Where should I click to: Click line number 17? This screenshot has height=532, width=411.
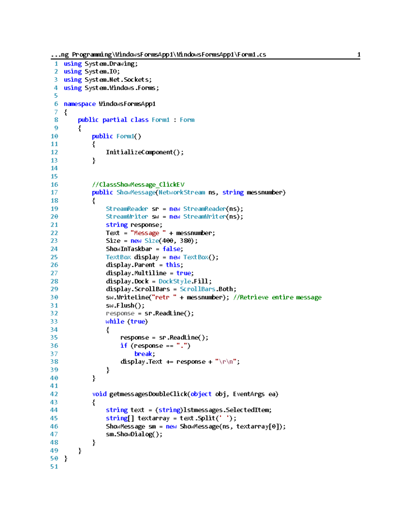click(x=54, y=193)
